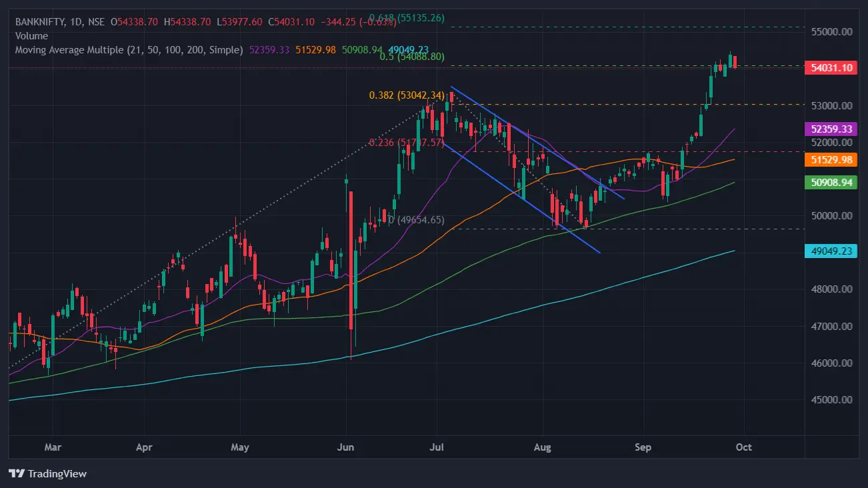Click the 0.236 Fibonacci level label

point(407,143)
